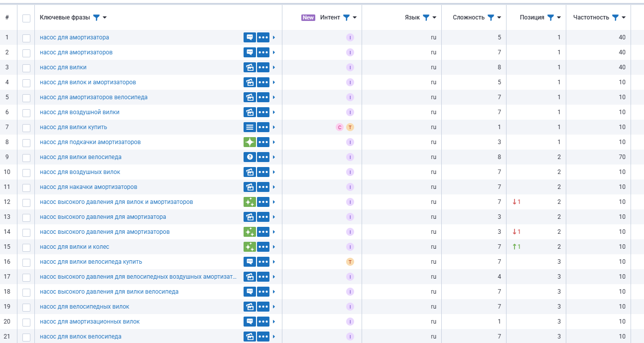Click the purple New badge near Интент
The width and height of the screenshot is (644, 343).
point(308,17)
